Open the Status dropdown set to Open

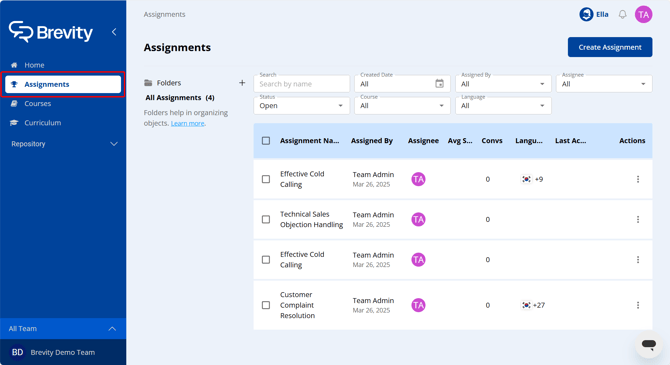click(x=301, y=106)
